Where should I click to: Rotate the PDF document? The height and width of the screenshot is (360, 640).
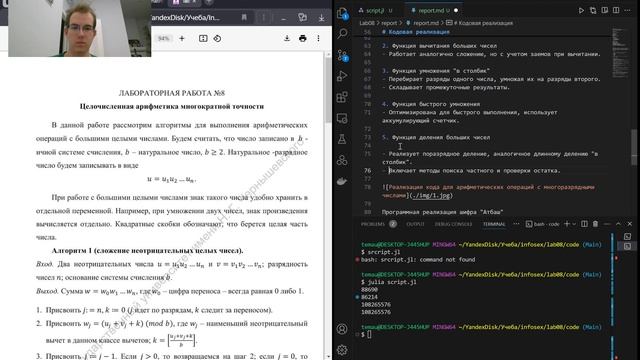(x=217, y=38)
